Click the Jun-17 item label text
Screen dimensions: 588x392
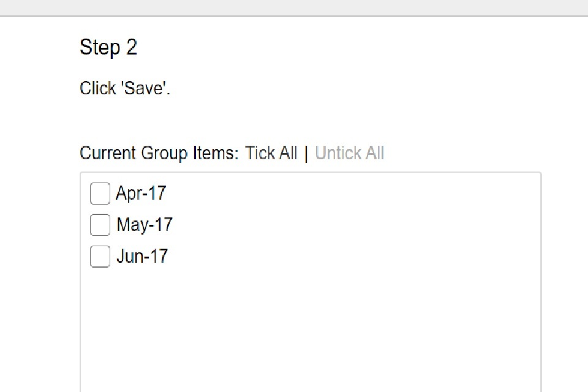(x=142, y=256)
